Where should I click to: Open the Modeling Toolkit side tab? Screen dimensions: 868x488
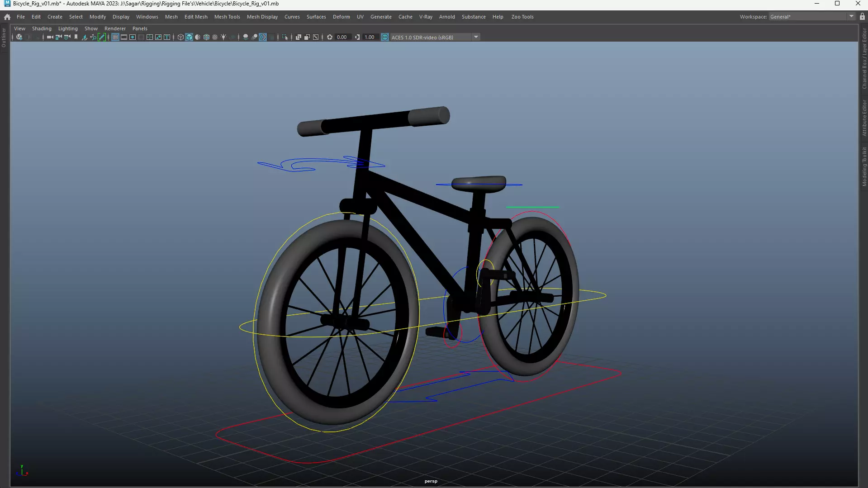coord(864,166)
